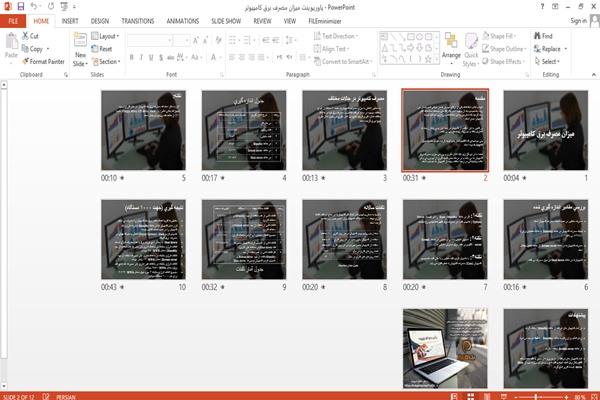Click the Cut scissors button

[x=30, y=36]
